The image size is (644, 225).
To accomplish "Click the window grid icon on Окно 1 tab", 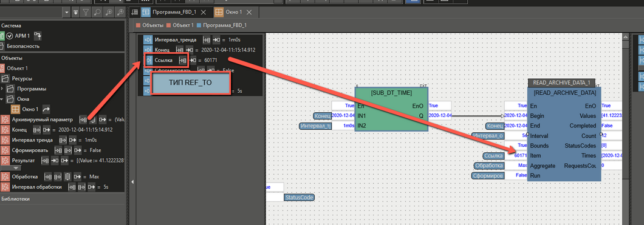I will 219,12.
